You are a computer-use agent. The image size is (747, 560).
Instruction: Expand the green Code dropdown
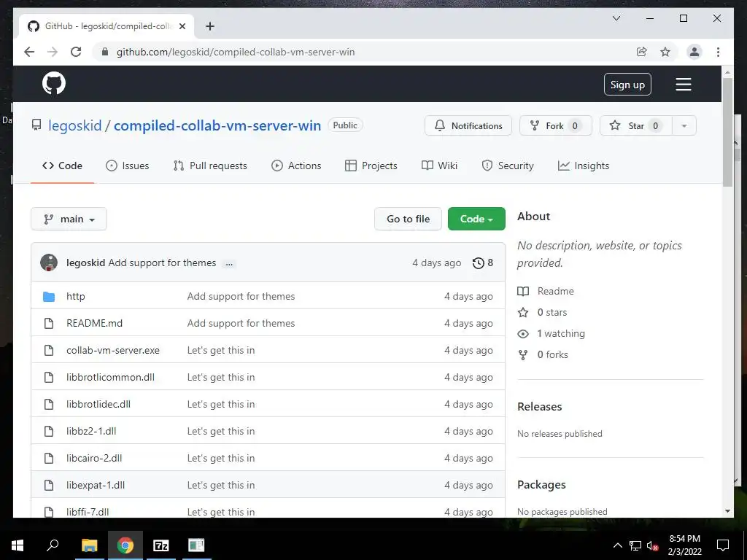(x=476, y=219)
